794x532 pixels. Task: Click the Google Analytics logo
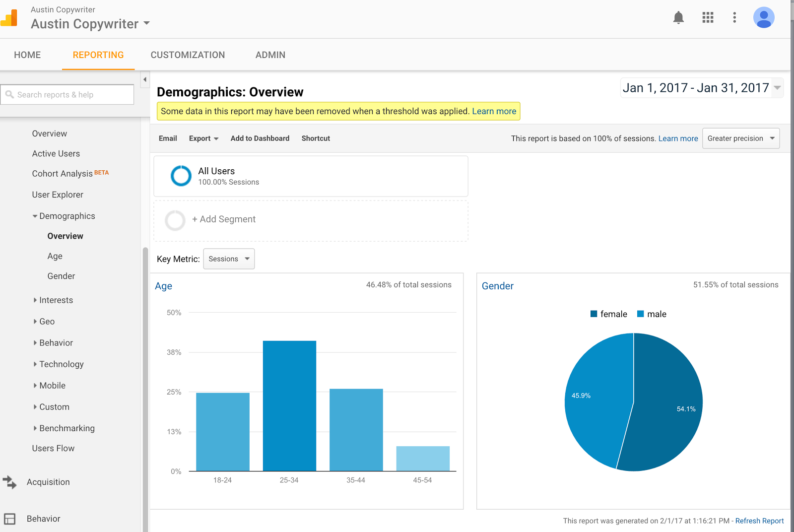tap(9, 18)
